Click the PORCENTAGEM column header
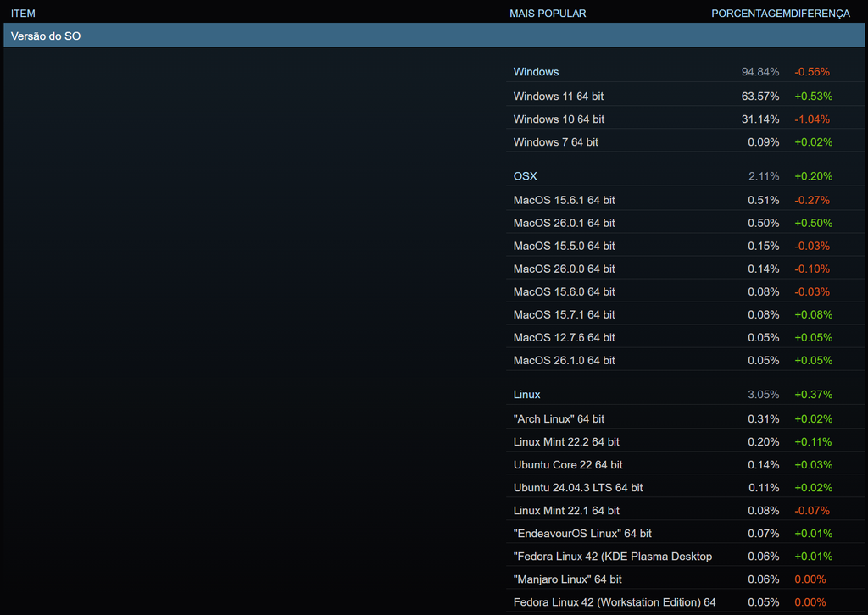This screenshot has width=868, height=615. click(x=751, y=14)
